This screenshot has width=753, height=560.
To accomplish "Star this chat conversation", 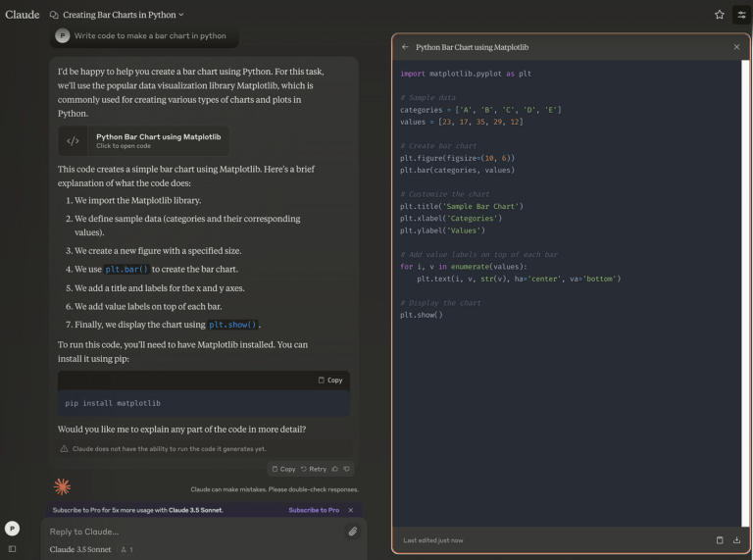I will (720, 15).
